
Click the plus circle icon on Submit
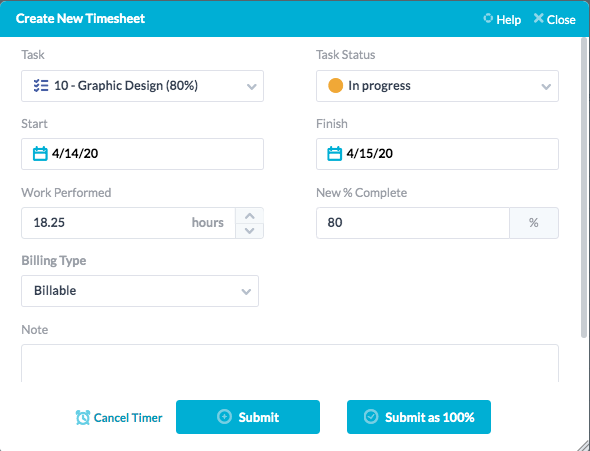(225, 417)
